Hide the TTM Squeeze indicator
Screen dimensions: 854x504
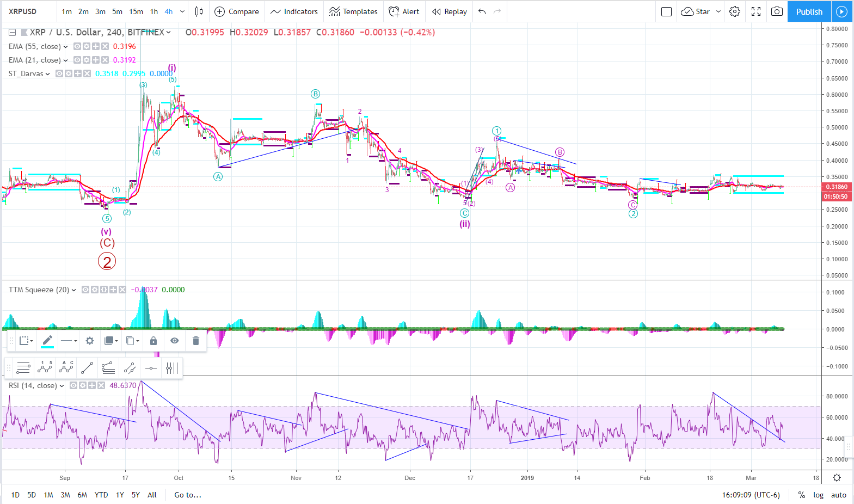tap(85, 290)
